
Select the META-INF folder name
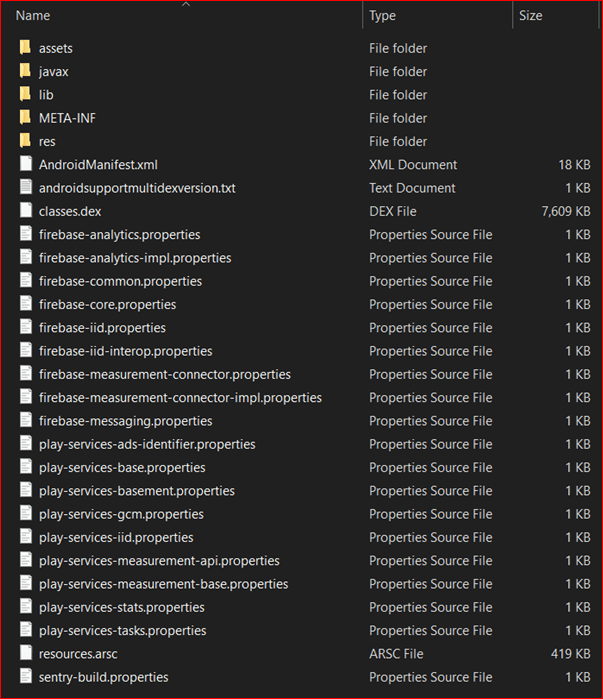[x=67, y=118]
